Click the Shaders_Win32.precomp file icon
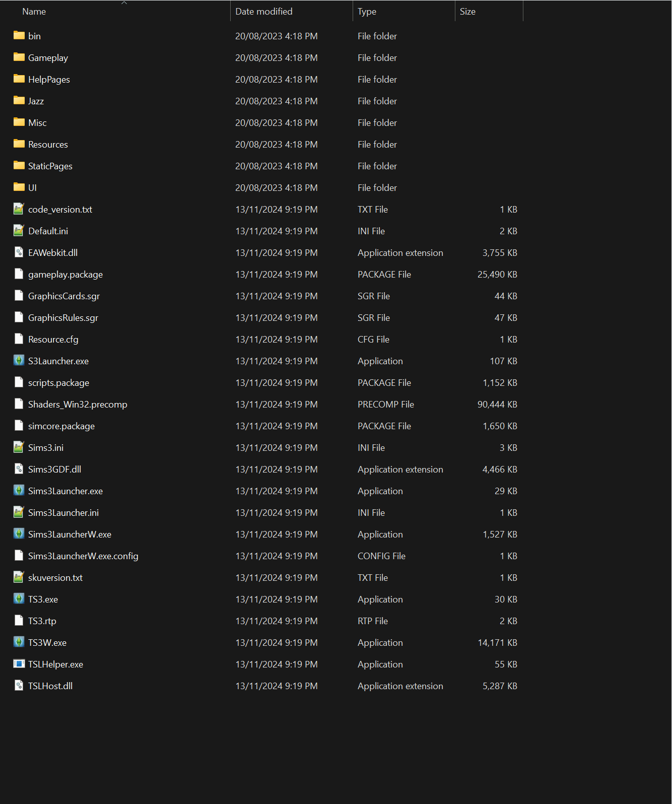This screenshot has width=672, height=804. (x=19, y=404)
